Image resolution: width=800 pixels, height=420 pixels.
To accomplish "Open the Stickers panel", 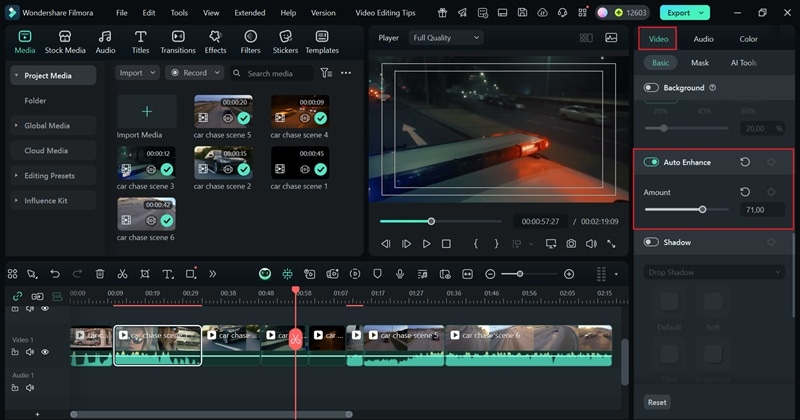I will (285, 42).
